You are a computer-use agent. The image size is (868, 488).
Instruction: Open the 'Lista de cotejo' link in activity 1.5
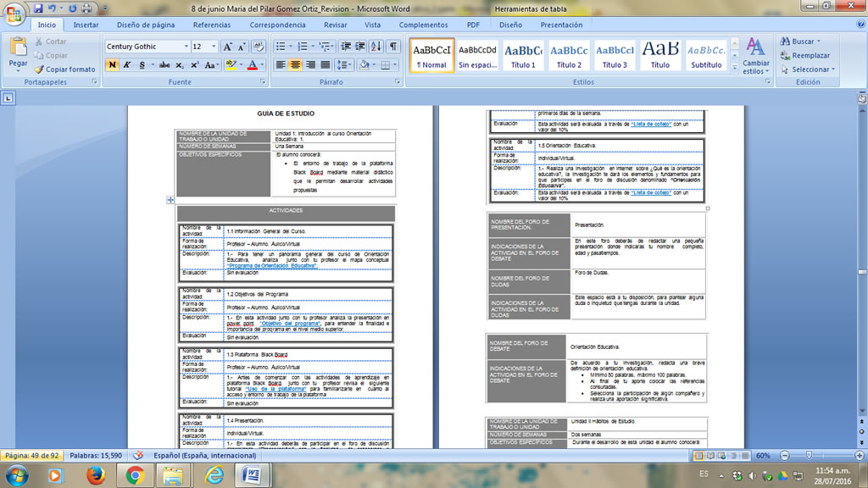(x=651, y=192)
